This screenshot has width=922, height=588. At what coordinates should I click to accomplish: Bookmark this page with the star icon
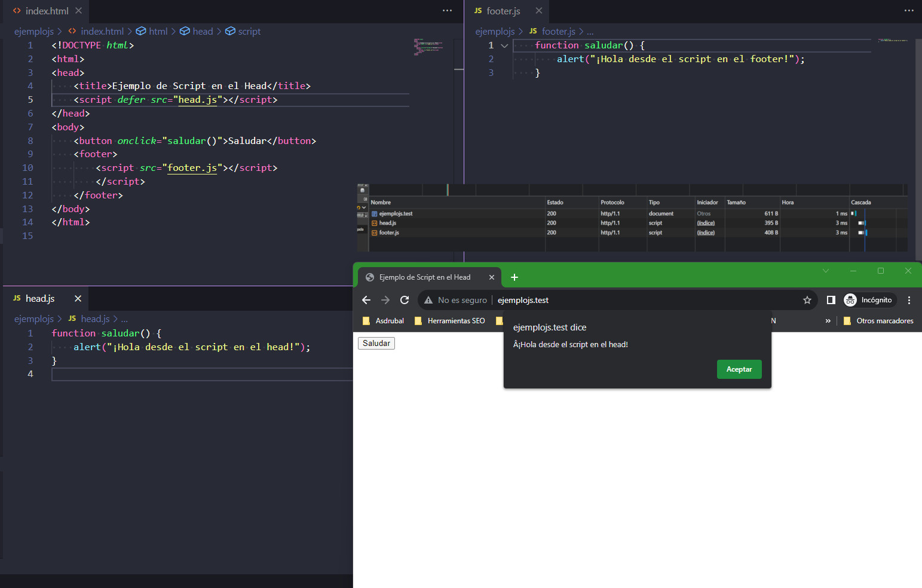[807, 300]
